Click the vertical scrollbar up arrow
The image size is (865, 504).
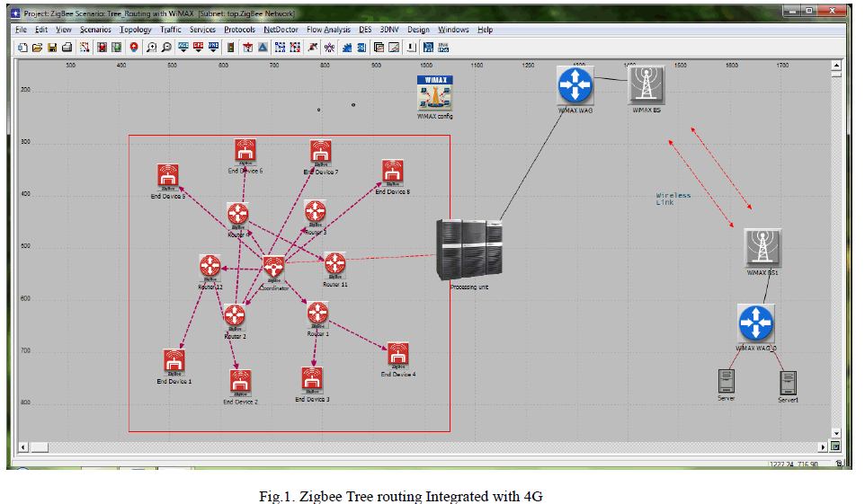[x=835, y=68]
